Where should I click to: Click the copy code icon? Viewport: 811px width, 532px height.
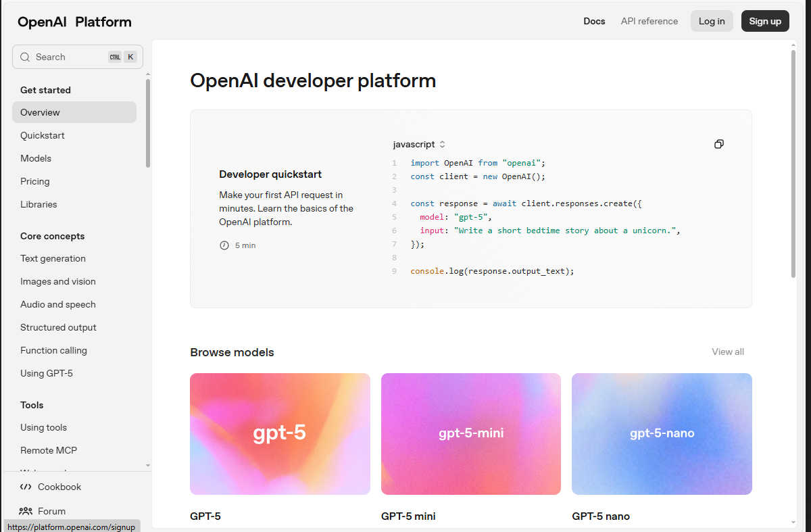pos(719,144)
